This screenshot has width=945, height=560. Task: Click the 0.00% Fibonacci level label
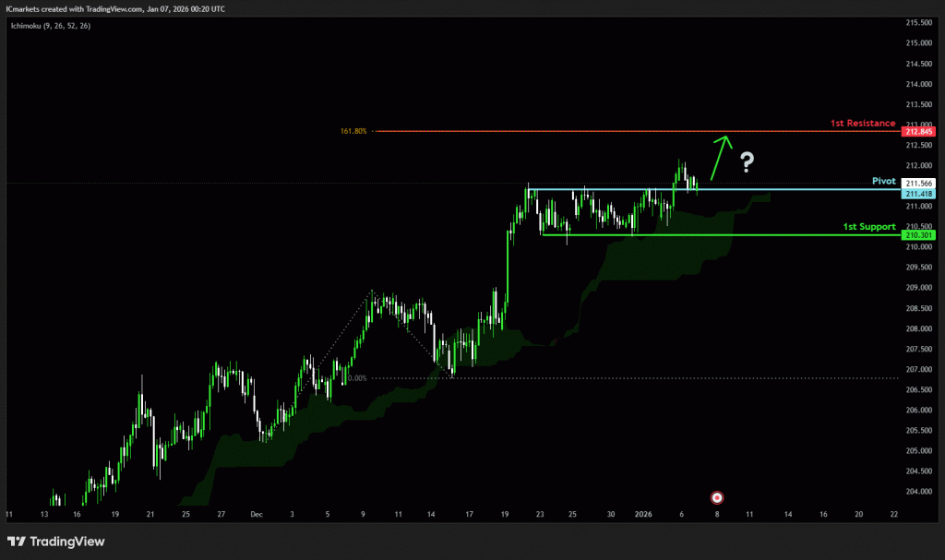pos(356,378)
